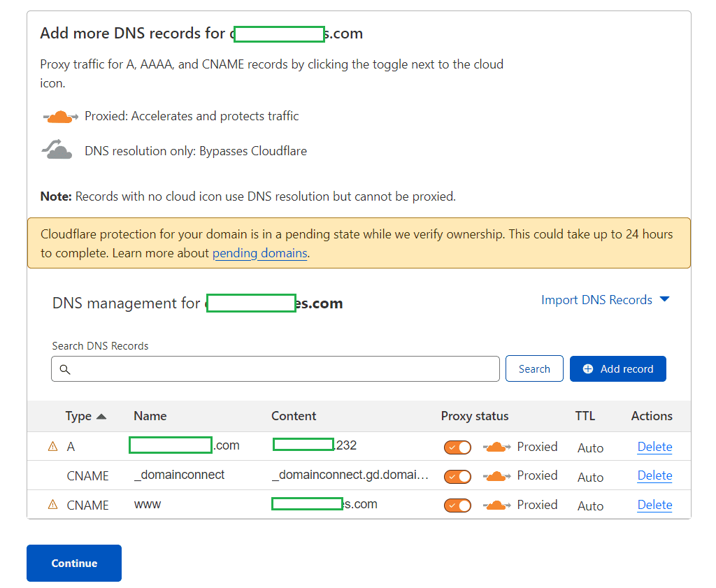Open the pending domains link
This screenshot has width=716, height=588.
coord(260,253)
